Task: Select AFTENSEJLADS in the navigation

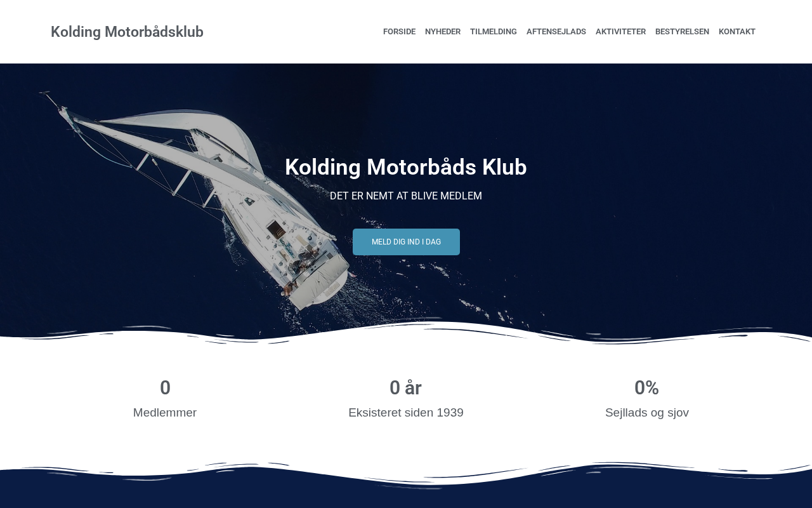Action: tap(556, 32)
